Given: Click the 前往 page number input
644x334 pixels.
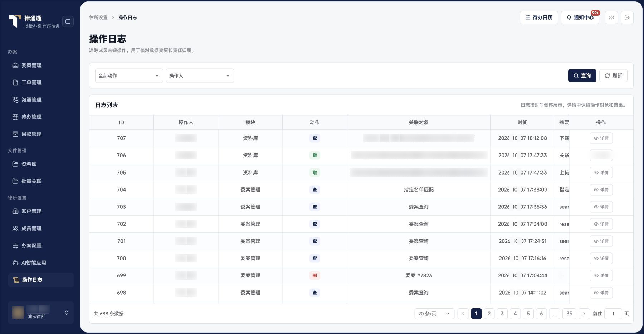Looking at the screenshot, I should (613, 314).
